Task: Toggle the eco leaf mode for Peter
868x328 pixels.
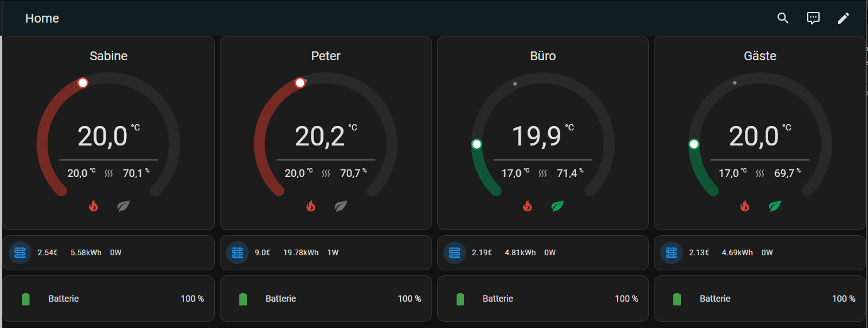Action: pyautogui.click(x=340, y=206)
